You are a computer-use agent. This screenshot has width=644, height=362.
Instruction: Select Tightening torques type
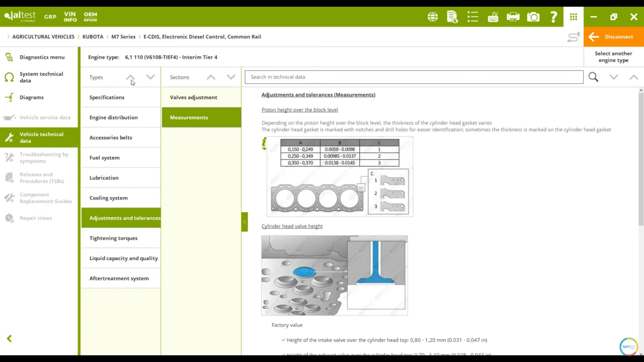click(x=121, y=239)
